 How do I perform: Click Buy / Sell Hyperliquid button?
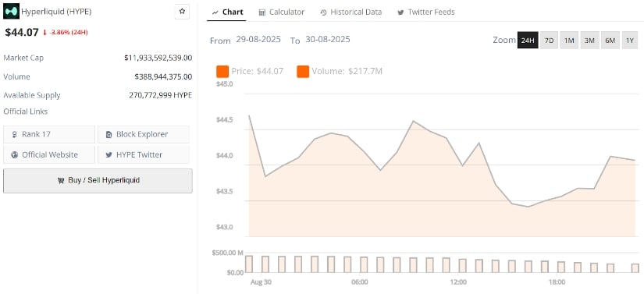click(98, 180)
